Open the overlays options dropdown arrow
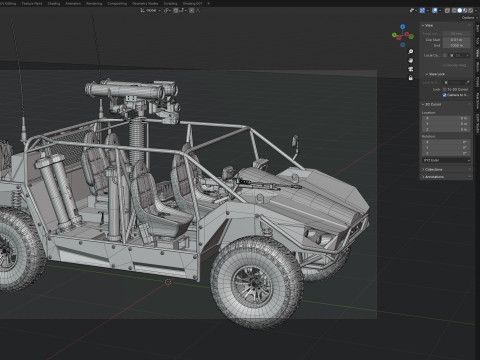Image resolution: width=480 pixels, height=360 pixels. point(440,11)
